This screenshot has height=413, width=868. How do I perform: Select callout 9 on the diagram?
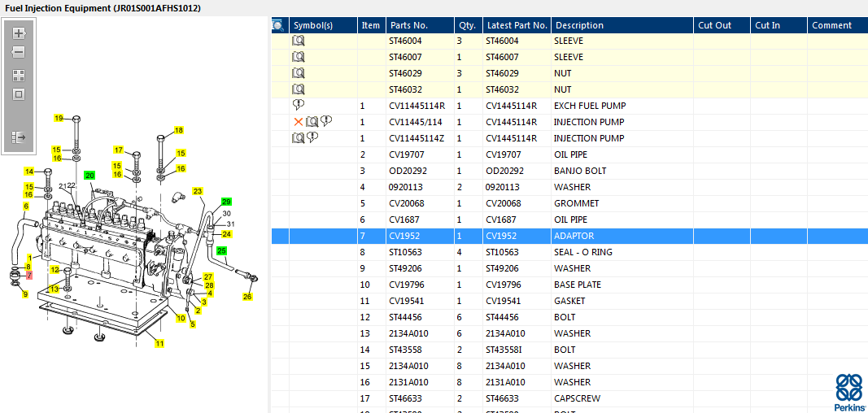[25, 294]
